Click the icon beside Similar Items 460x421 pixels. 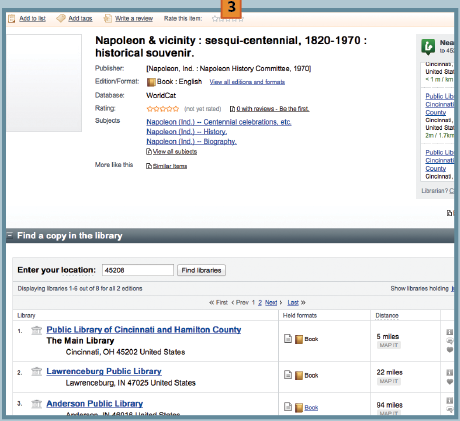(x=149, y=166)
